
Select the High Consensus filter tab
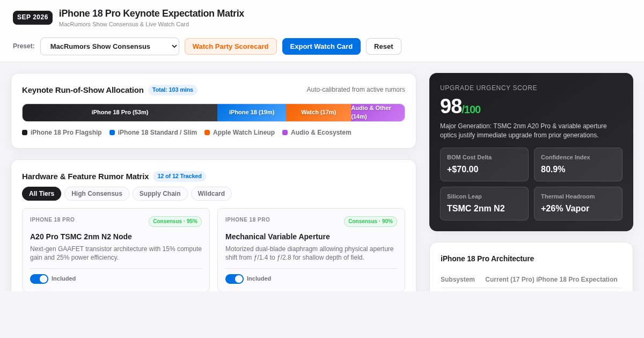[x=97, y=194]
